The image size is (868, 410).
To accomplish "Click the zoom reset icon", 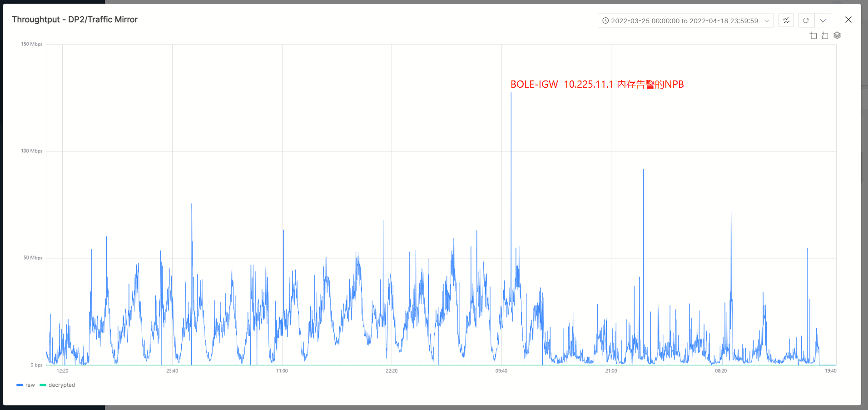I will click(x=825, y=35).
